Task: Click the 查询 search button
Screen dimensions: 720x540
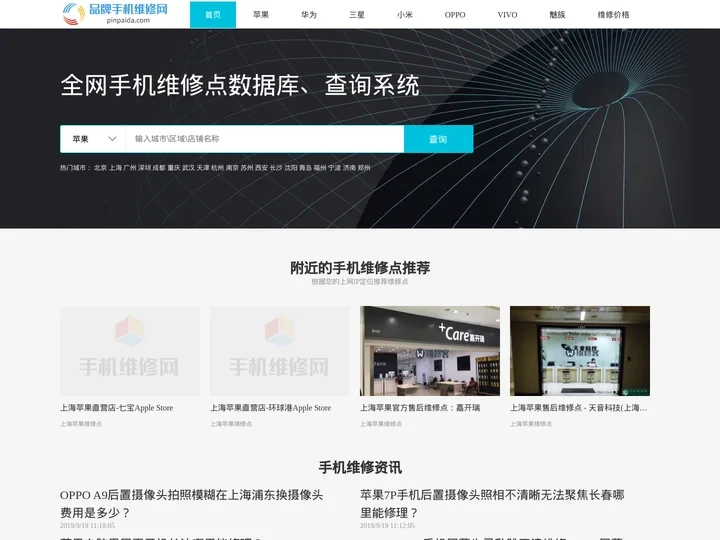Action: click(x=439, y=139)
